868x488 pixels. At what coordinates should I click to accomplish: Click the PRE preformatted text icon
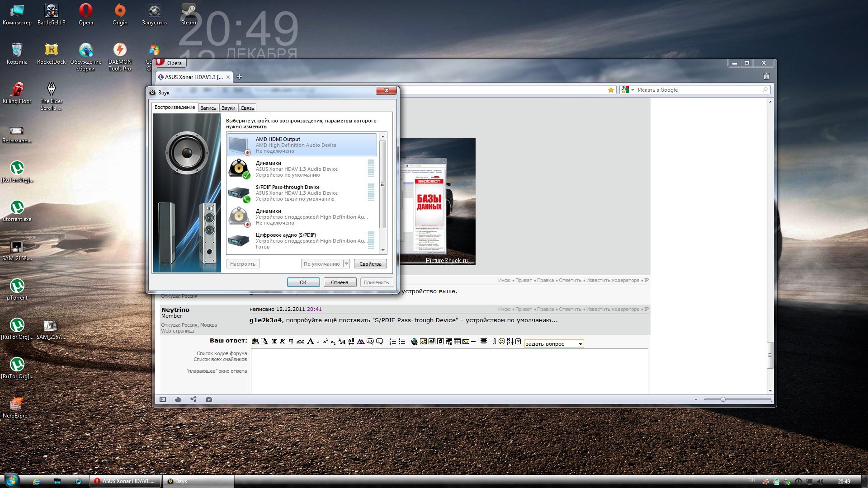[x=448, y=342]
